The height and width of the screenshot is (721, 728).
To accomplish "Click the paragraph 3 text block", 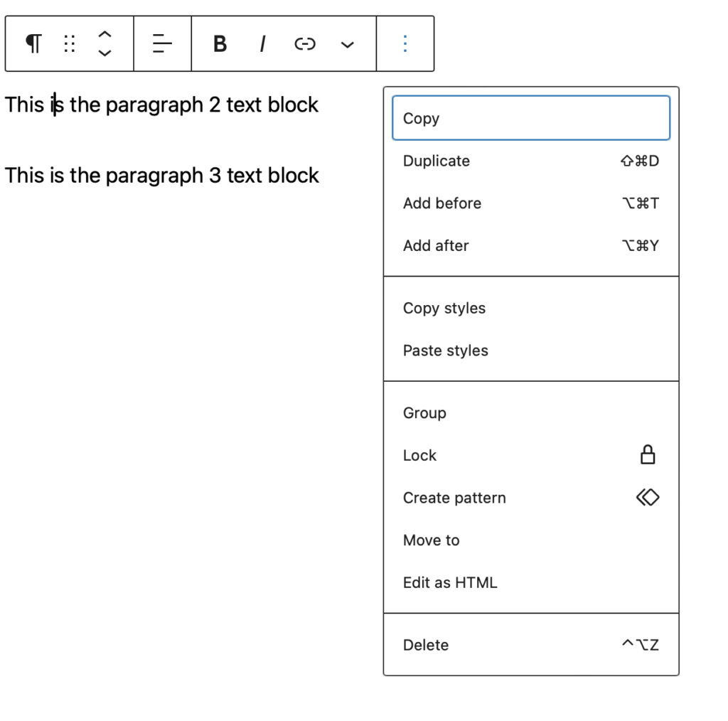I will point(162,176).
